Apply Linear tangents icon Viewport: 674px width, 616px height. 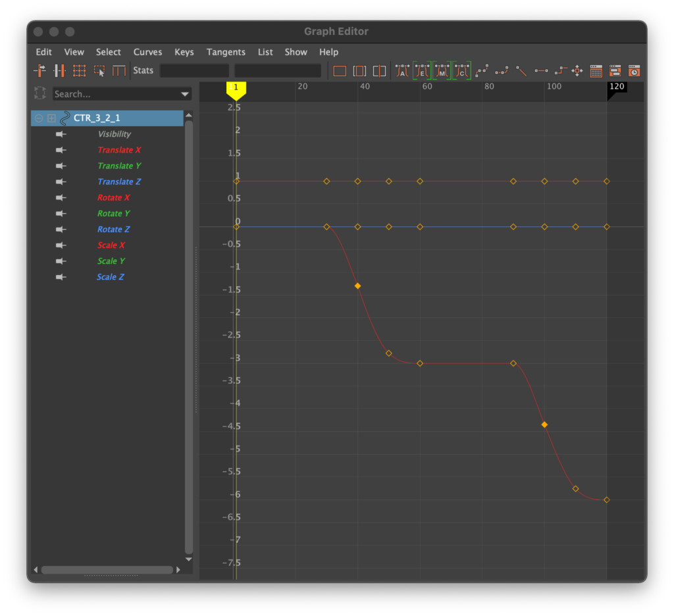click(x=521, y=70)
